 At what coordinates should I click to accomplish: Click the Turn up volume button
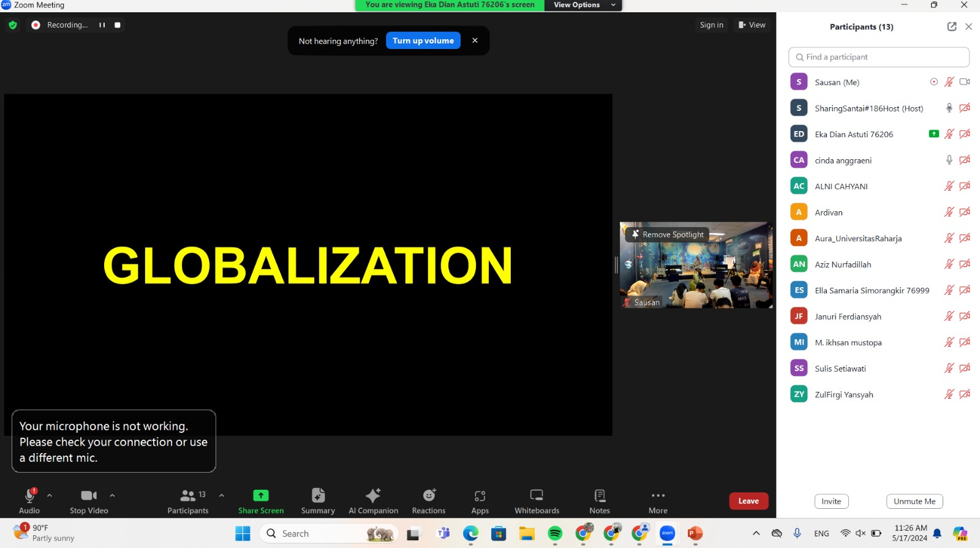pos(423,40)
